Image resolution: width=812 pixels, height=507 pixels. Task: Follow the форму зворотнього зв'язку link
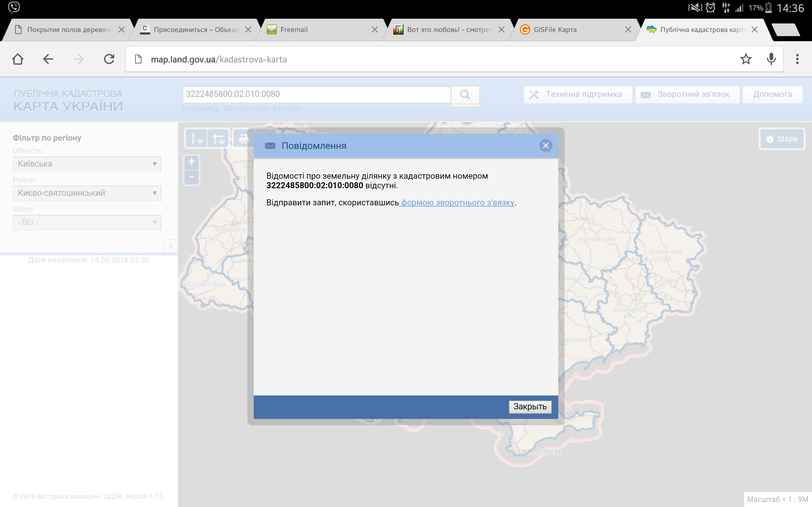[x=457, y=202]
